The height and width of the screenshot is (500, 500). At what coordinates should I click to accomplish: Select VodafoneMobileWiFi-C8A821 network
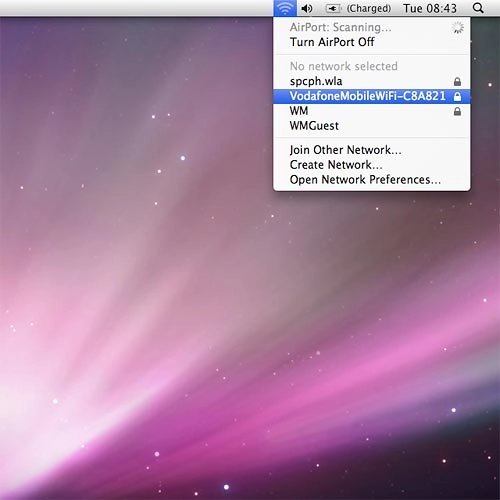point(372,96)
